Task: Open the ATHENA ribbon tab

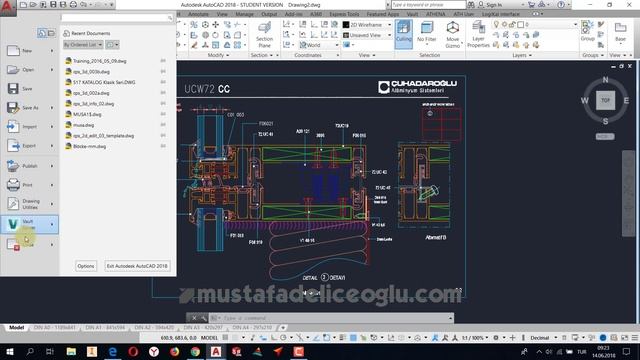Action: pos(436,14)
